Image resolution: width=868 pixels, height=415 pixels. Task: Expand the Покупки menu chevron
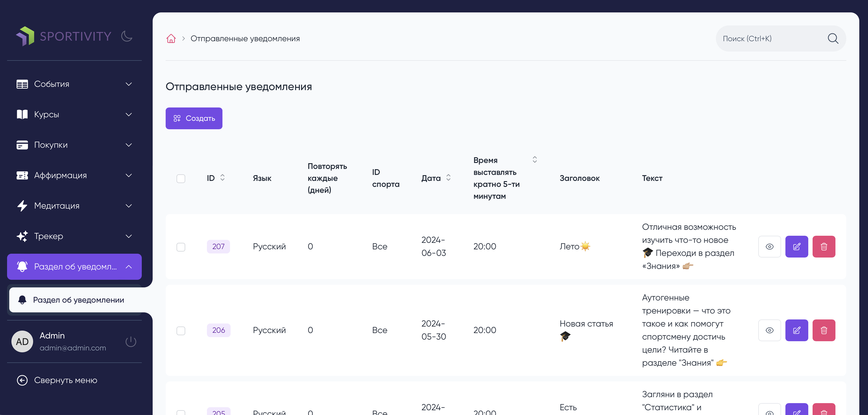coord(129,145)
